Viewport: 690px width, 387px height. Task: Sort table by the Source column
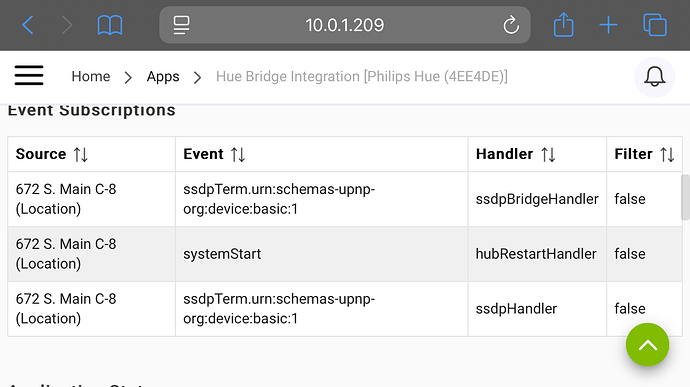tap(81, 155)
